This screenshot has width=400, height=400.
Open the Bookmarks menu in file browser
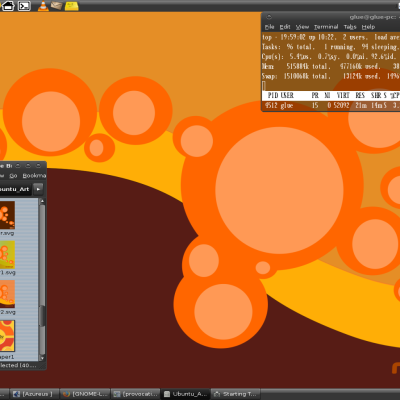[34, 176]
